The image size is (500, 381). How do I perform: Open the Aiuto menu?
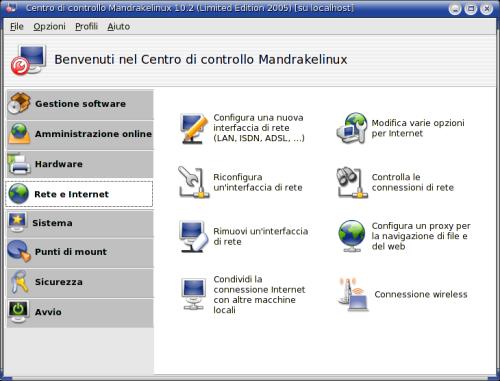pos(119,26)
